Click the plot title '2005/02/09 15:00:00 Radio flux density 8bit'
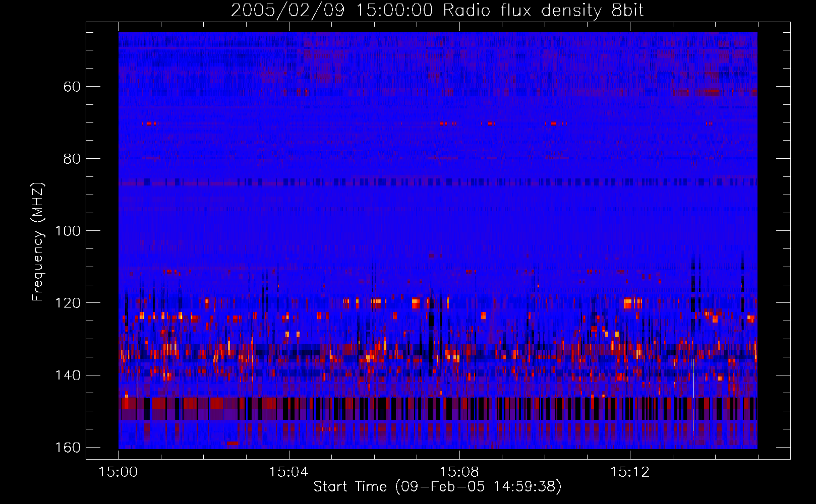The width and height of the screenshot is (816, 504). pyautogui.click(x=438, y=10)
